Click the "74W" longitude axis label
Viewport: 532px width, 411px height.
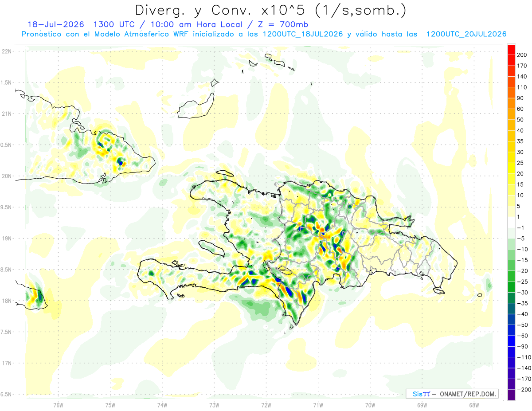point(162,404)
